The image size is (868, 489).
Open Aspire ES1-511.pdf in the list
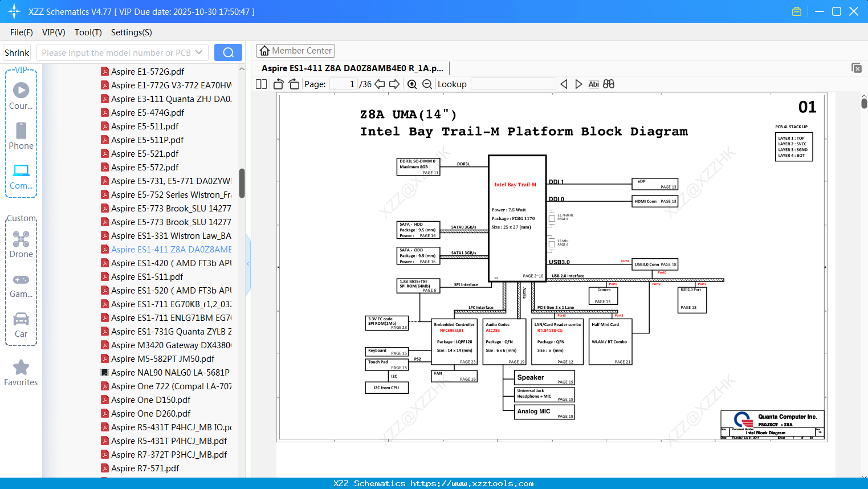[147, 277]
